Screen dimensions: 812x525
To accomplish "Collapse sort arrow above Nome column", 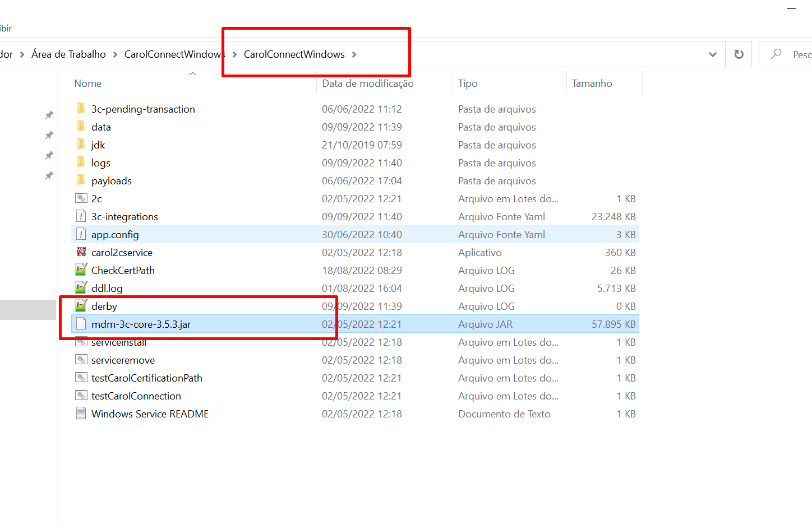I will 192,74.
